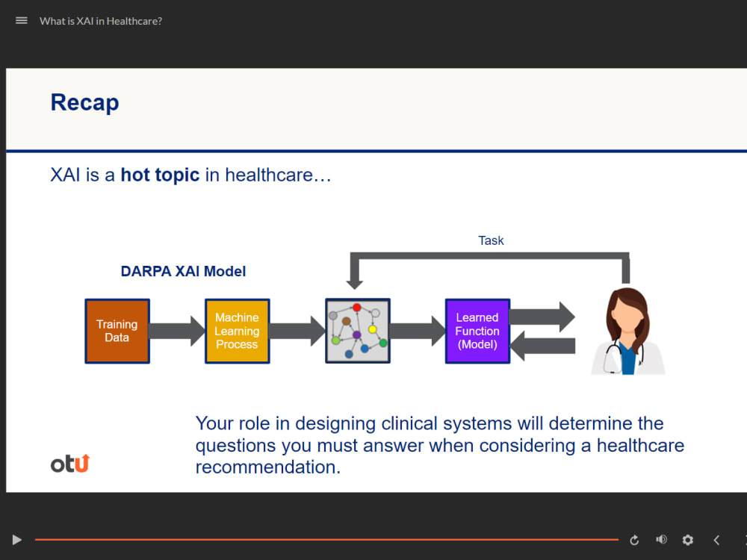Seek on the orange progress bar
747x560 pixels.
click(327, 540)
